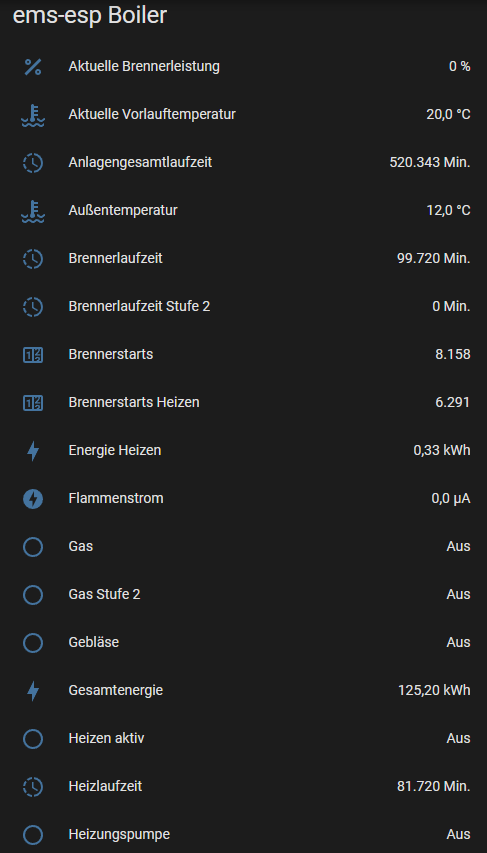This screenshot has height=853, width=487.
Task: Click the Brennerlaufzeit Stufe 2 label
Action: pos(139,306)
